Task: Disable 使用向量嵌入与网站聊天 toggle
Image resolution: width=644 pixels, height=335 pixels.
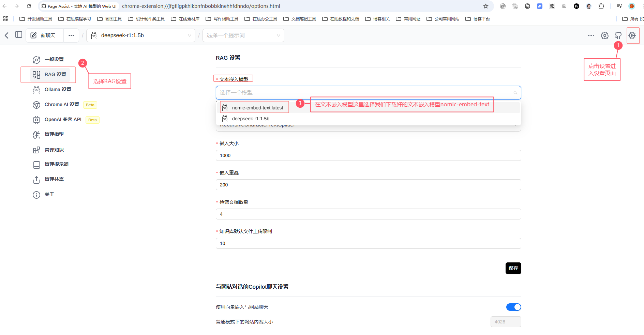Action: click(x=513, y=307)
